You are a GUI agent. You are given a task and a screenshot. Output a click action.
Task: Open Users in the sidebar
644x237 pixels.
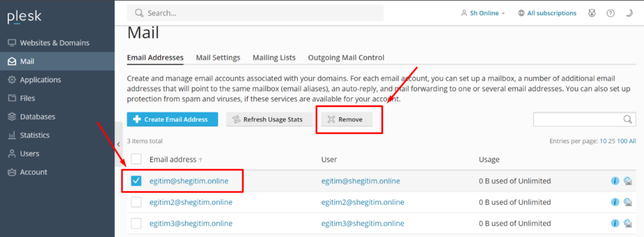(x=57, y=153)
